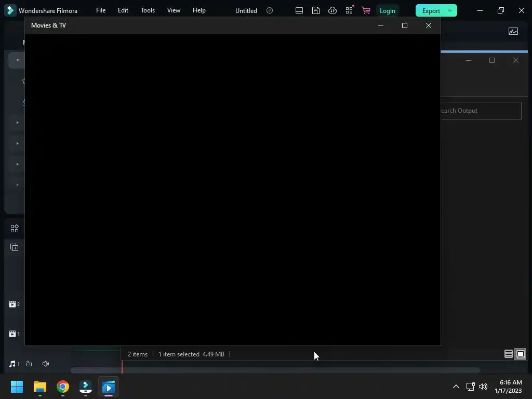Click the project saved status checkmark icon

coord(270,10)
